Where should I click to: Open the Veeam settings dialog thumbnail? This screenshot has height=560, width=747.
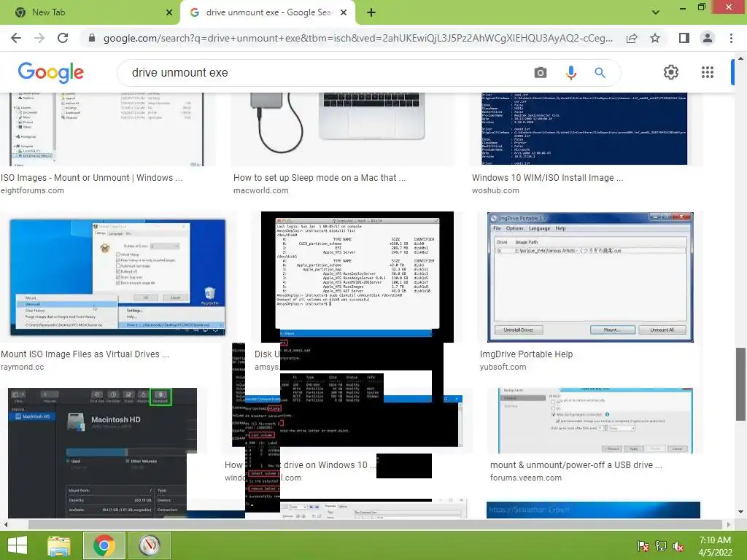[x=595, y=421]
